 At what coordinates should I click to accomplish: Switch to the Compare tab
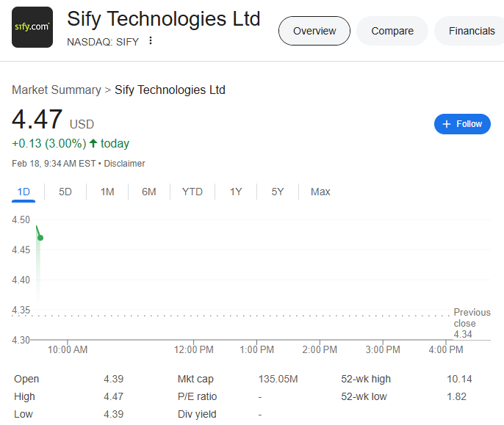[x=392, y=31]
